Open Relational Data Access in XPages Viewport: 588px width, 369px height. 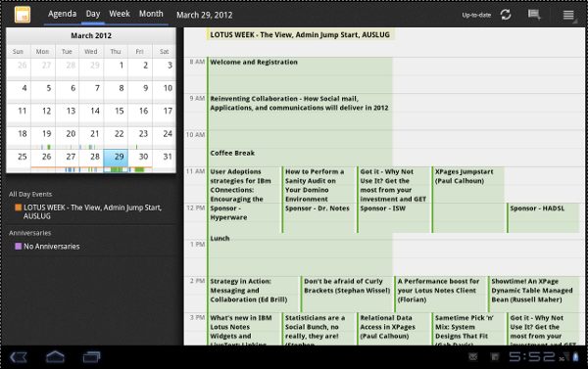point(394,329)
